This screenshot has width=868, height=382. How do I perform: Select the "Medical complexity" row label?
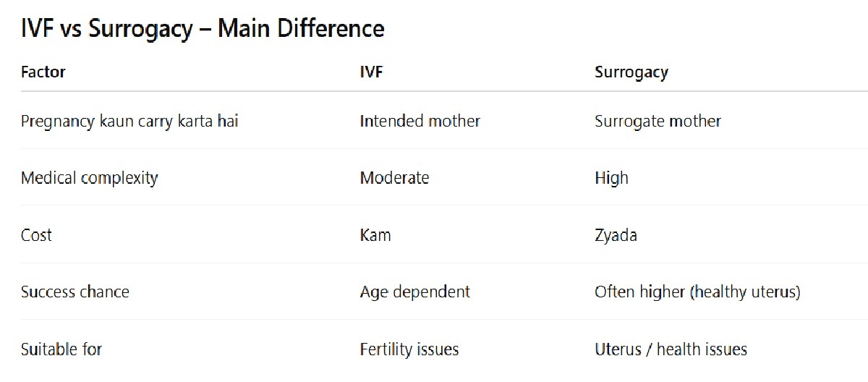click(x=89, y=178)
